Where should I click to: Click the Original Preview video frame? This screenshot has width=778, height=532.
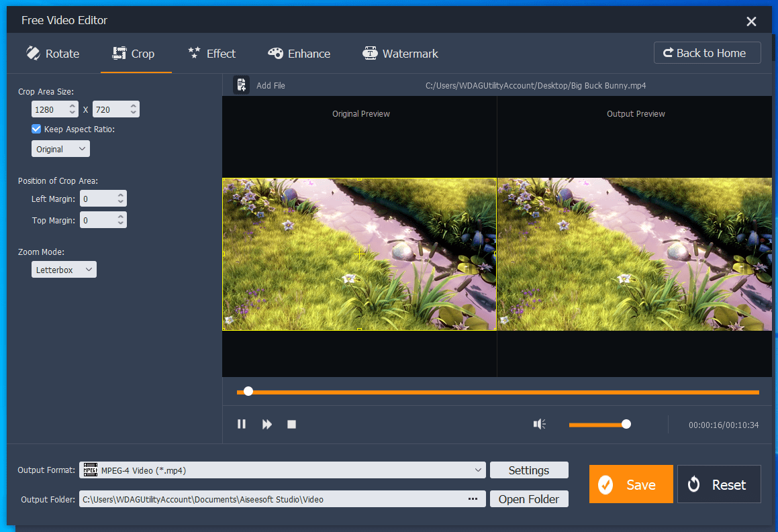(359, 254)
